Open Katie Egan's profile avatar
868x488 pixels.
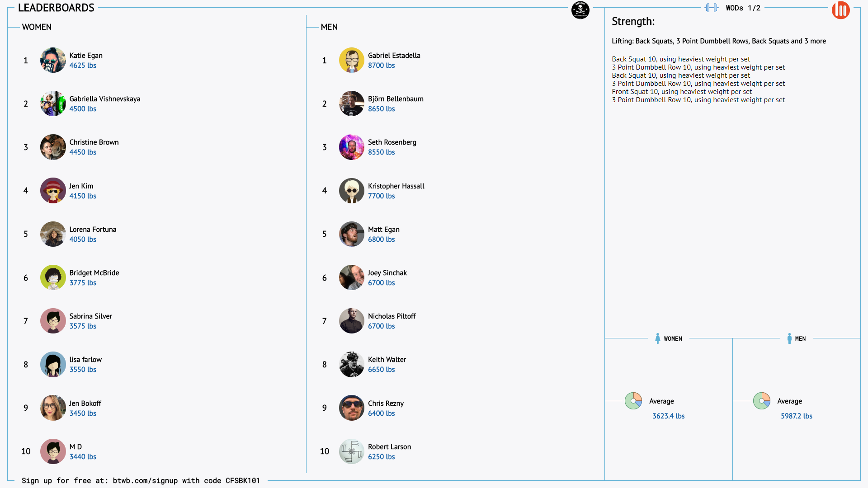point(53,60)
